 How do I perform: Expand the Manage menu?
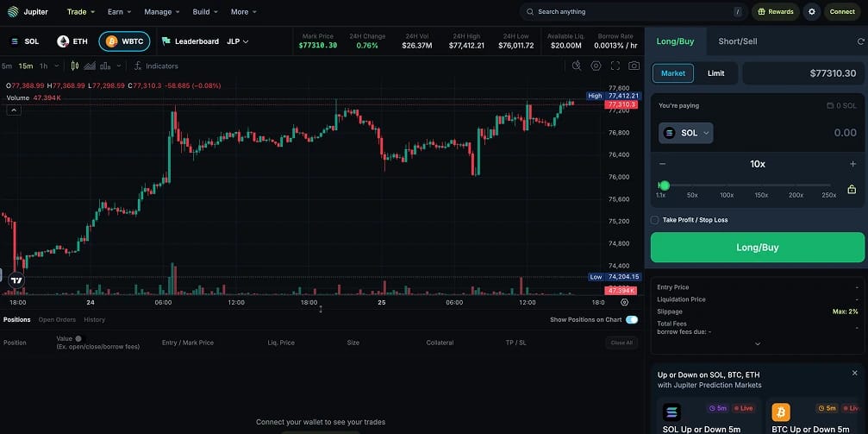click(162, 11)
